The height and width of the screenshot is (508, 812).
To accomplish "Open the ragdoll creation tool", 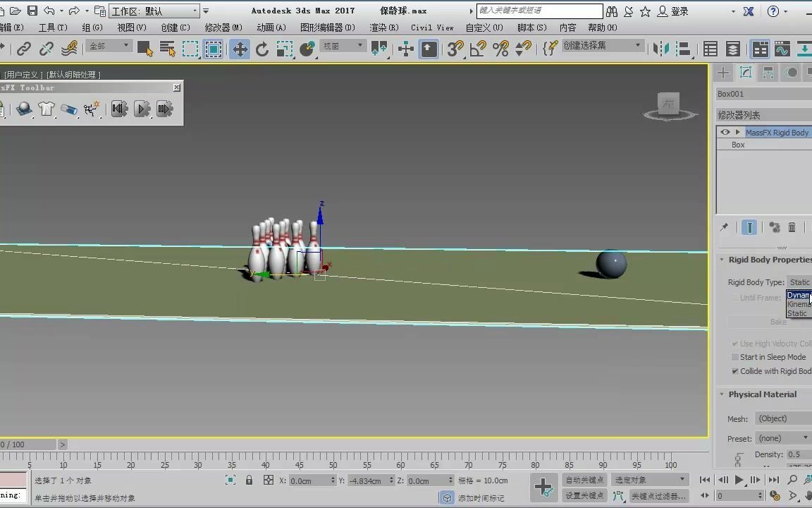I will pos(90,109).
